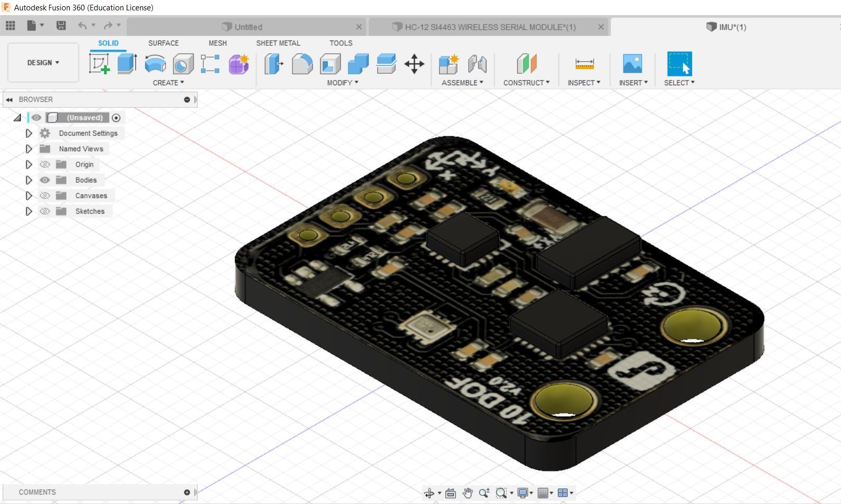Select the Offset Face tool
Viewport: 841px width, 504px height.
(386, 64)
